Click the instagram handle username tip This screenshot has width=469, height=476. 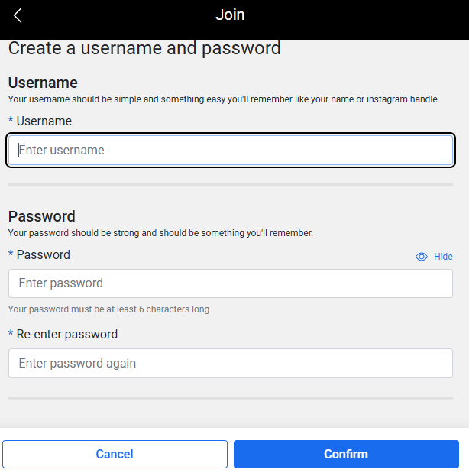tap(222, 99)
